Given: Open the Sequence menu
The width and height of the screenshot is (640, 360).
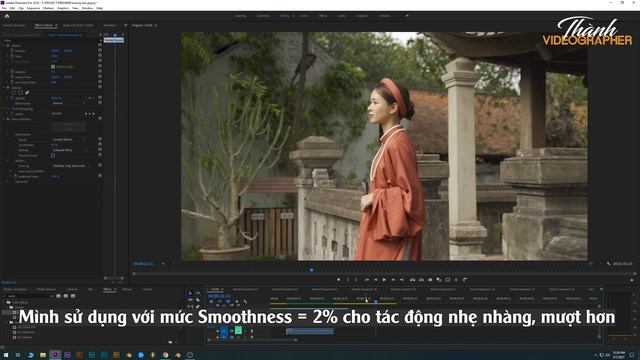Looking at the screenshot, I should click(x=33, y=8).
